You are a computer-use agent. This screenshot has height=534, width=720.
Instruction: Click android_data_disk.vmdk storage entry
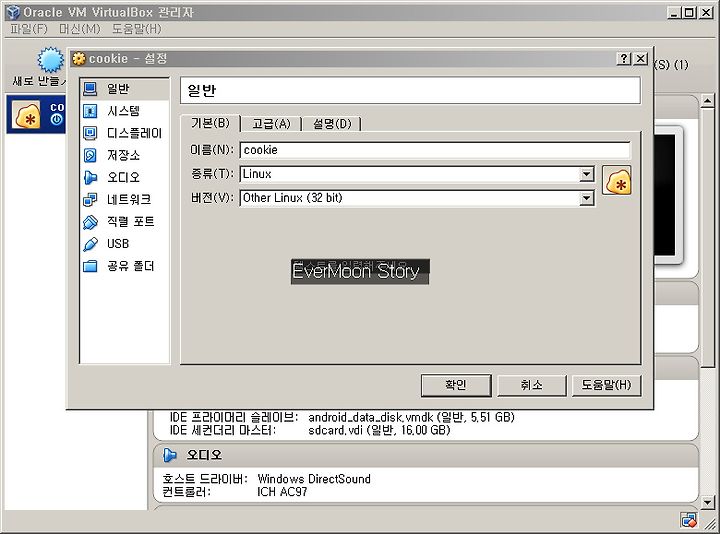[x=411, y=417]
